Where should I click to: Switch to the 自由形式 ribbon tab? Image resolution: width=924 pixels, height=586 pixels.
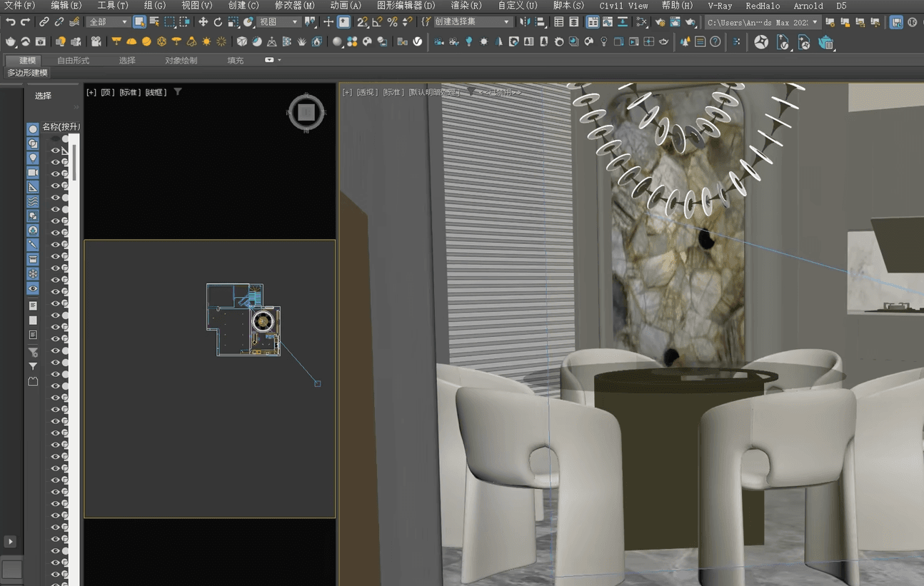coord(74,60)
